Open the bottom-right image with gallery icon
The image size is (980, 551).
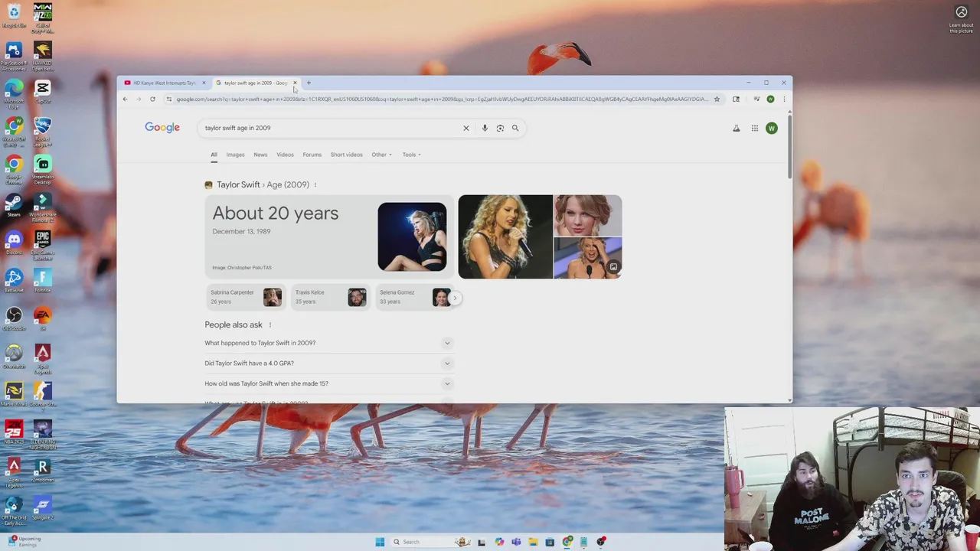point(588,258)
